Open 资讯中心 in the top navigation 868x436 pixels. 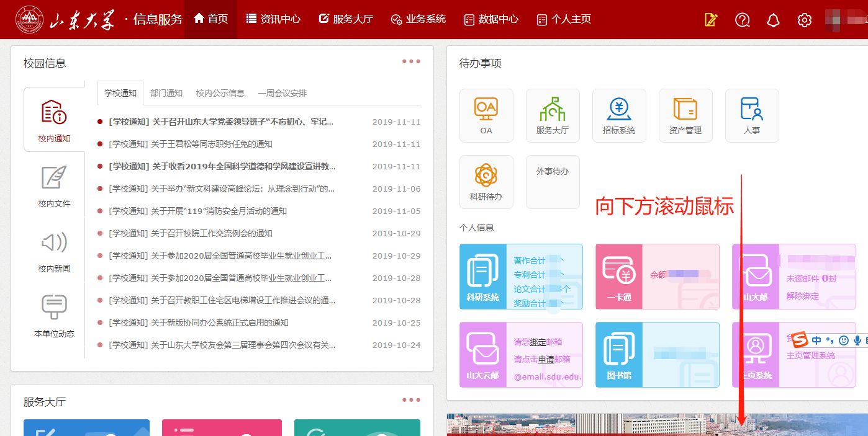pyautogui.click(x=273, y=19)
